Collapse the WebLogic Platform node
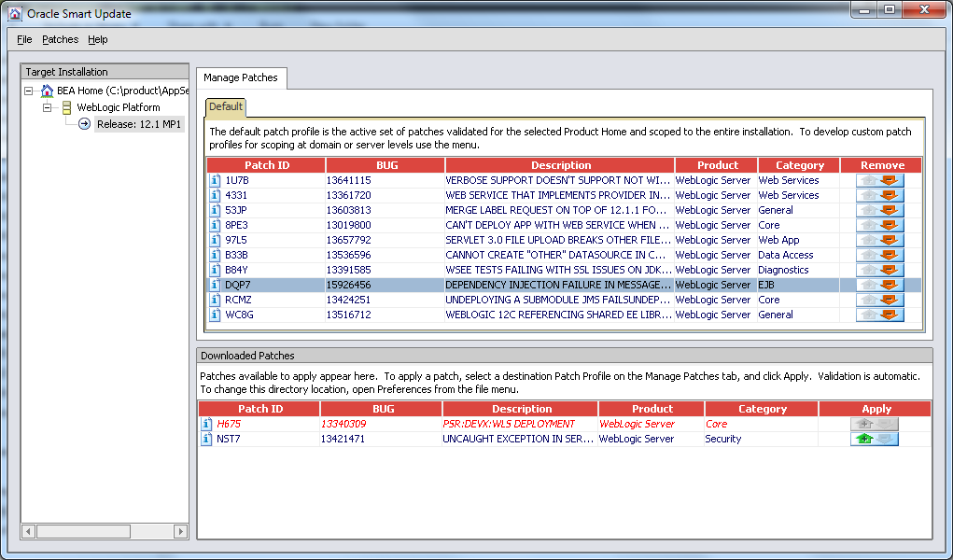 [x=48, y=108]
